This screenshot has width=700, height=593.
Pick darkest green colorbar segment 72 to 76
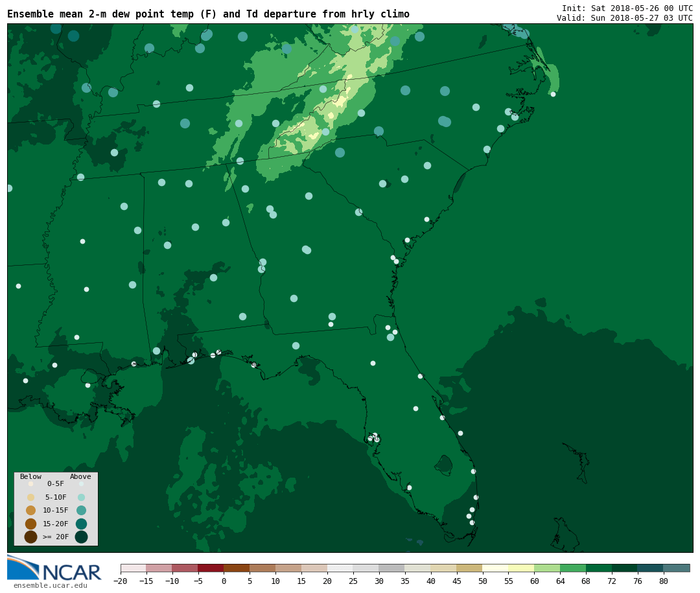[x=625, y=568]
